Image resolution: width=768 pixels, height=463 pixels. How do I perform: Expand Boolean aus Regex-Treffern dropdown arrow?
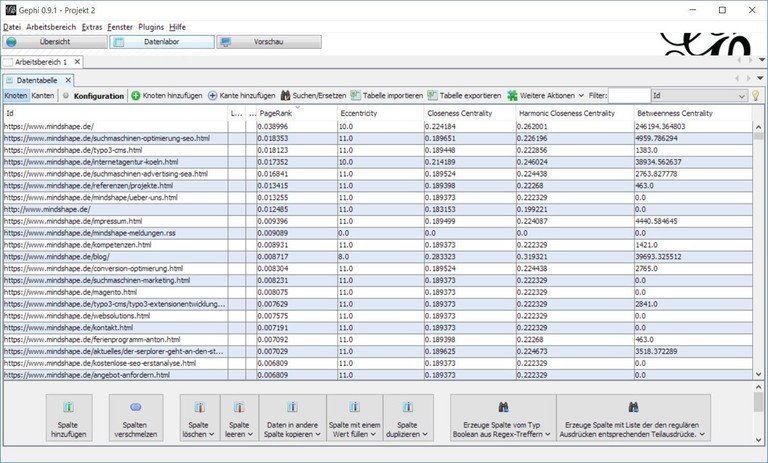548,435
